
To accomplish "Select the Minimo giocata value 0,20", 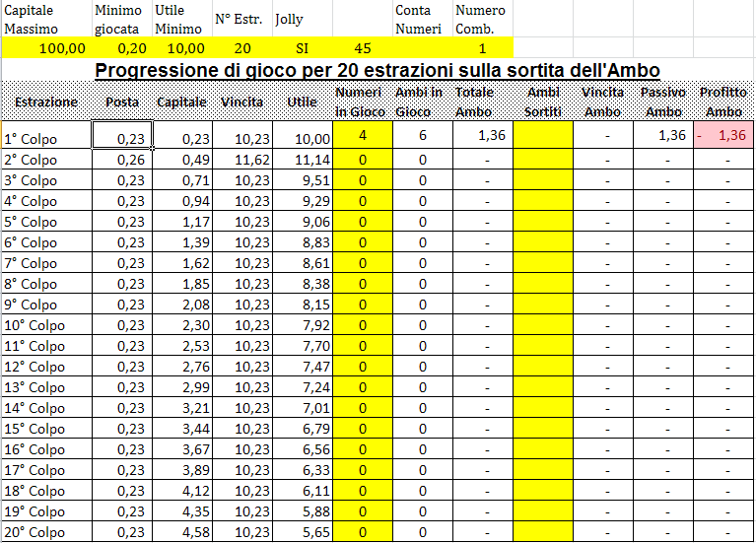I will (122, 48).
